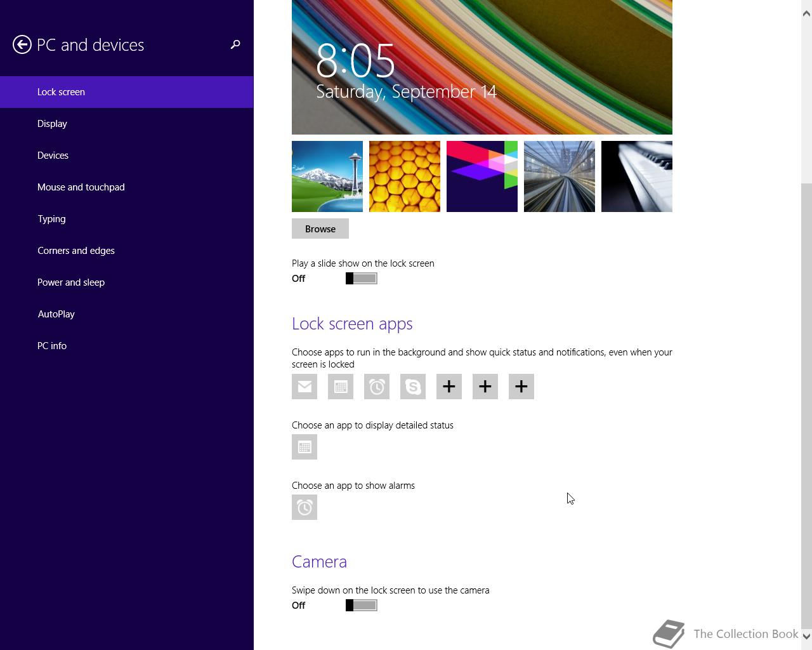Select the Skype lock screen app icon
812x650 pixels.
click(x=413, y=387)
